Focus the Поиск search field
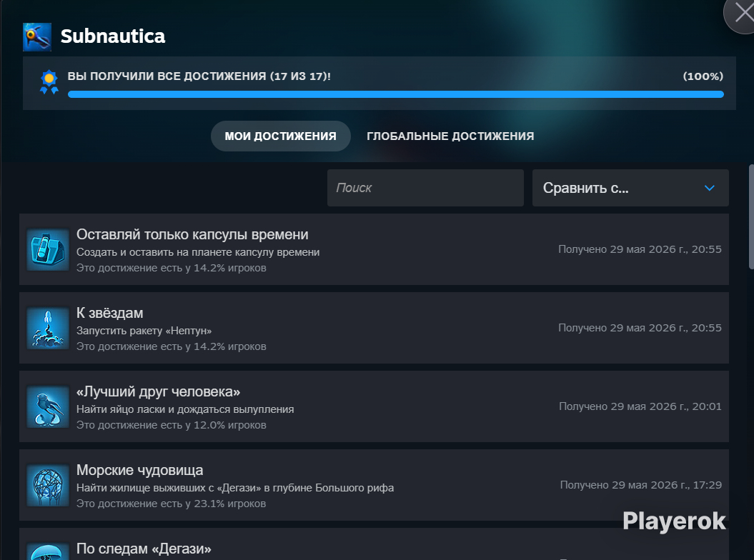This screenshot has width=754, height=560. tap(425, 188)
